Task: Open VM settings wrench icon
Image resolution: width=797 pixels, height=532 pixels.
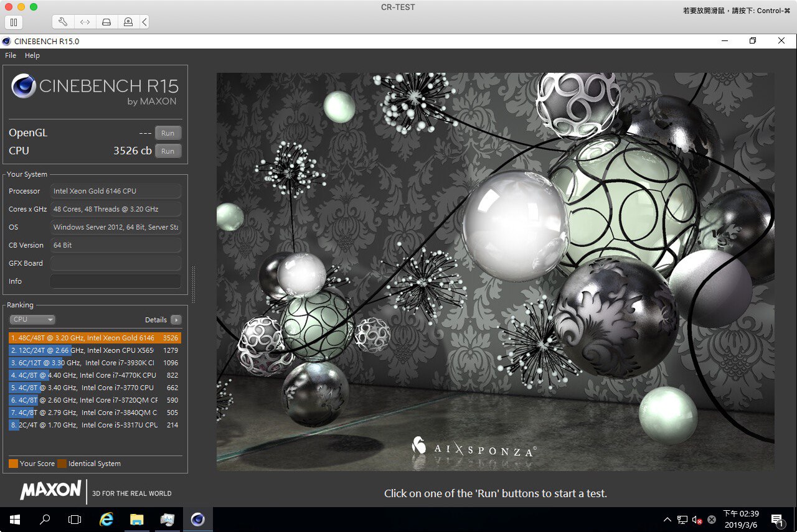Action: point(63,22)
